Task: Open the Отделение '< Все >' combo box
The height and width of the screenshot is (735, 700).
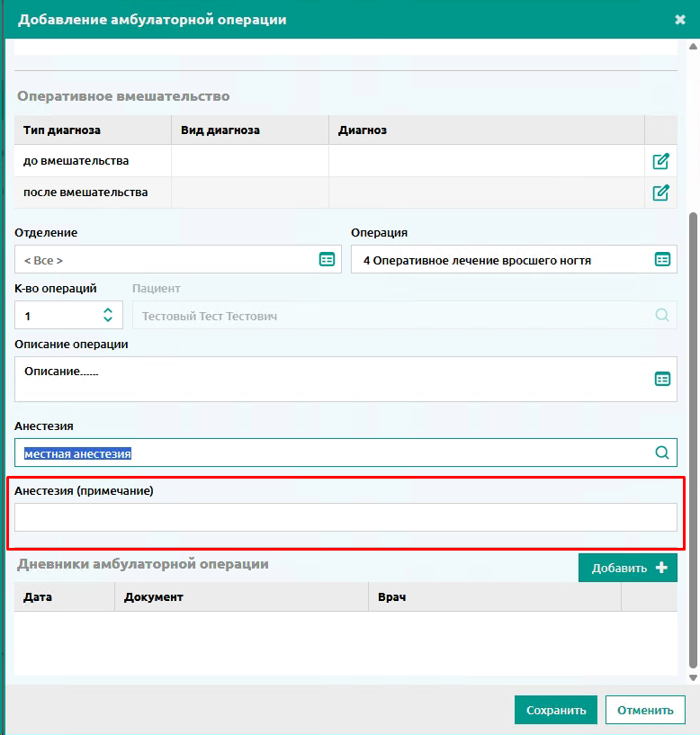Action: pos(177,259)
